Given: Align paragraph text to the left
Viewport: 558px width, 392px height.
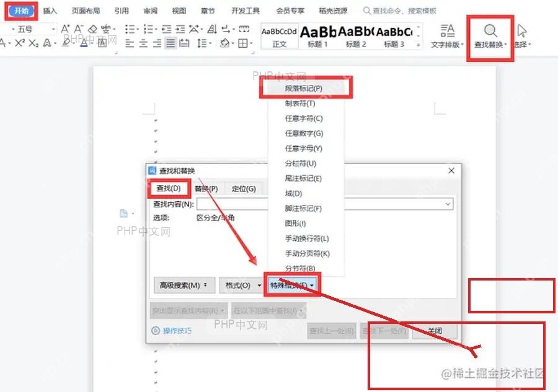Looking at the screenshot, I should (130, 44).
